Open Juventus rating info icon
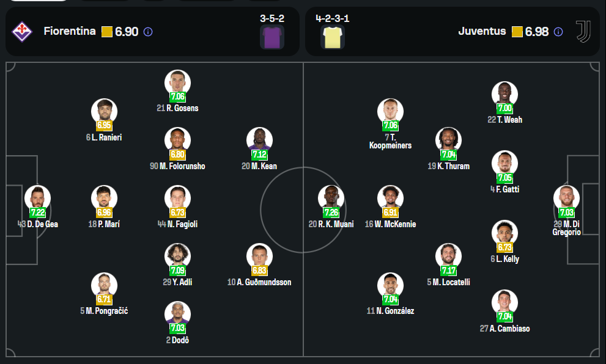 click(558, 32)
